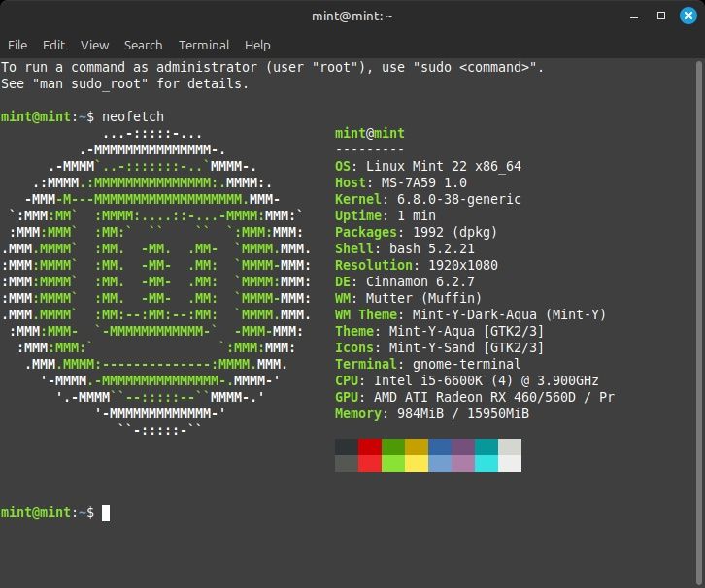
Task: Click the "WM: Mutter (Muffin)" line
Action: click(409, 298)
